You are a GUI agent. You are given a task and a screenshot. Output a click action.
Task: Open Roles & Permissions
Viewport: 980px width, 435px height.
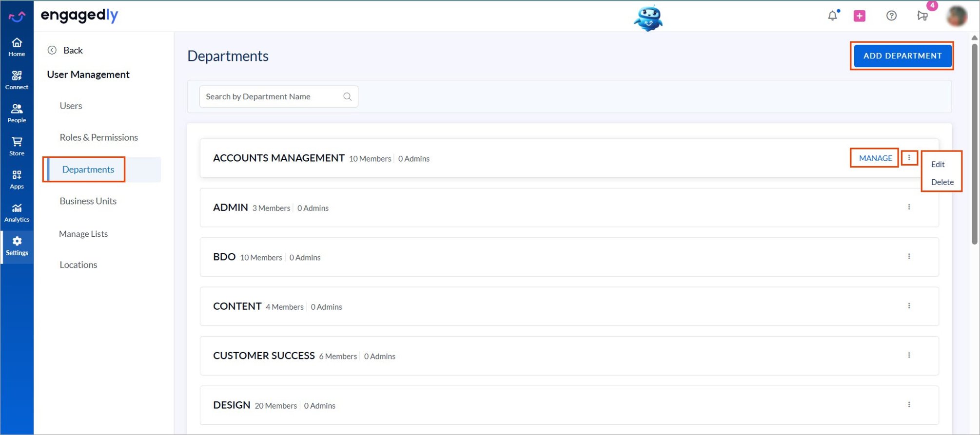pos(98,137)
